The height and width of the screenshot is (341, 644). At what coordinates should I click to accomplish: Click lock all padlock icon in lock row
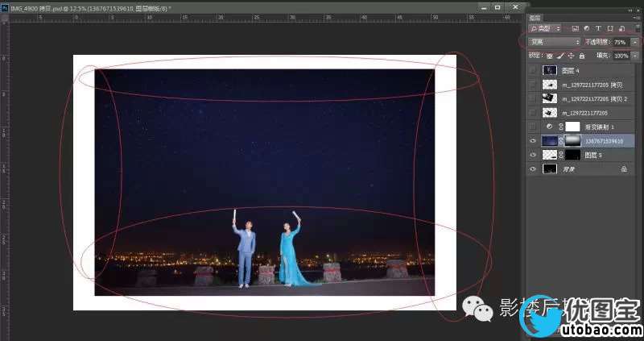[581, 56]
